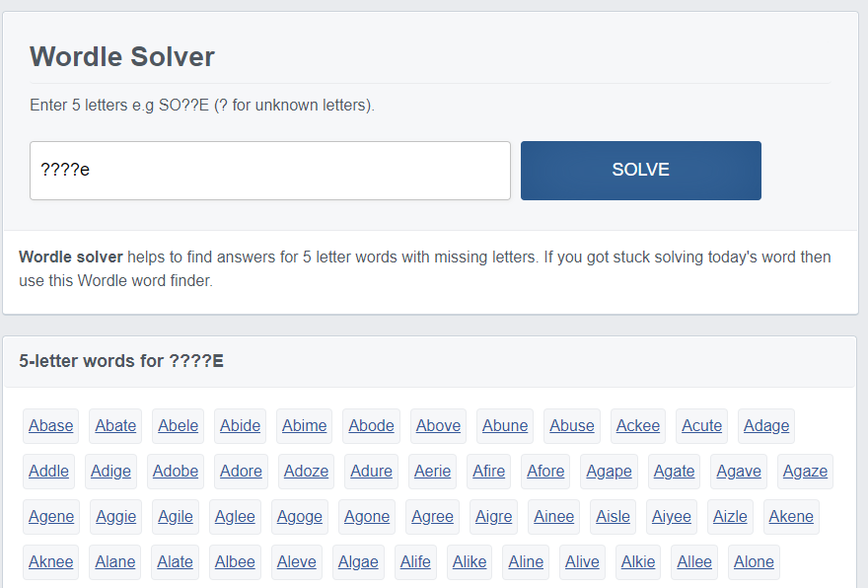Open the word Alone
The image size is (868, 588).
[754, 561]
